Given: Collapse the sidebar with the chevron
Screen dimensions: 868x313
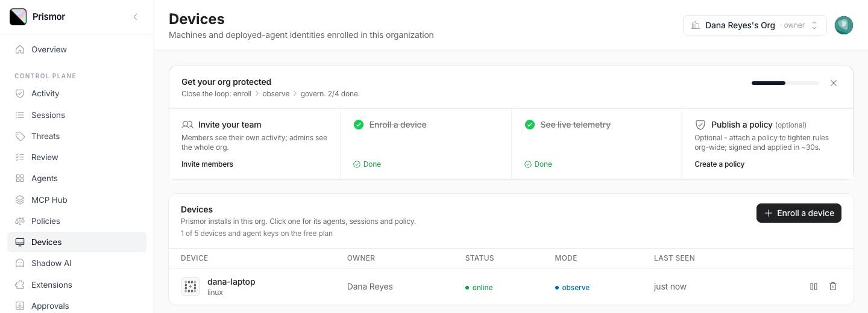Looking at the screenshot, I should click(x=135, y=17).
